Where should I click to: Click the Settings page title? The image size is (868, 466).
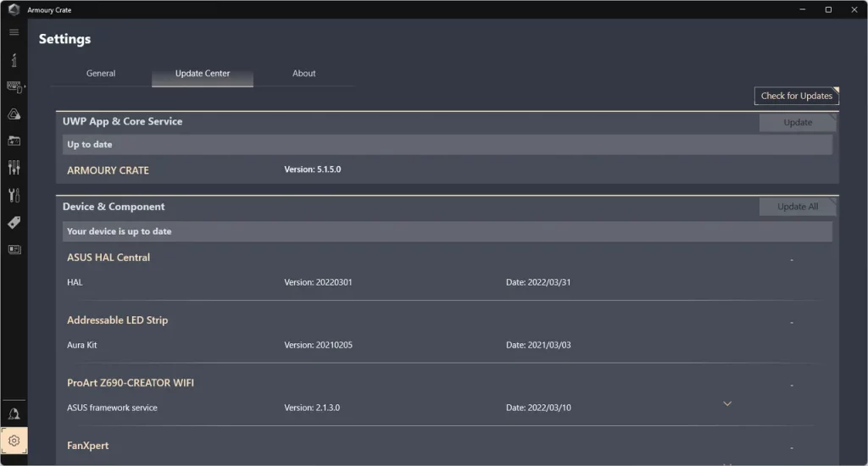[64, 39]
